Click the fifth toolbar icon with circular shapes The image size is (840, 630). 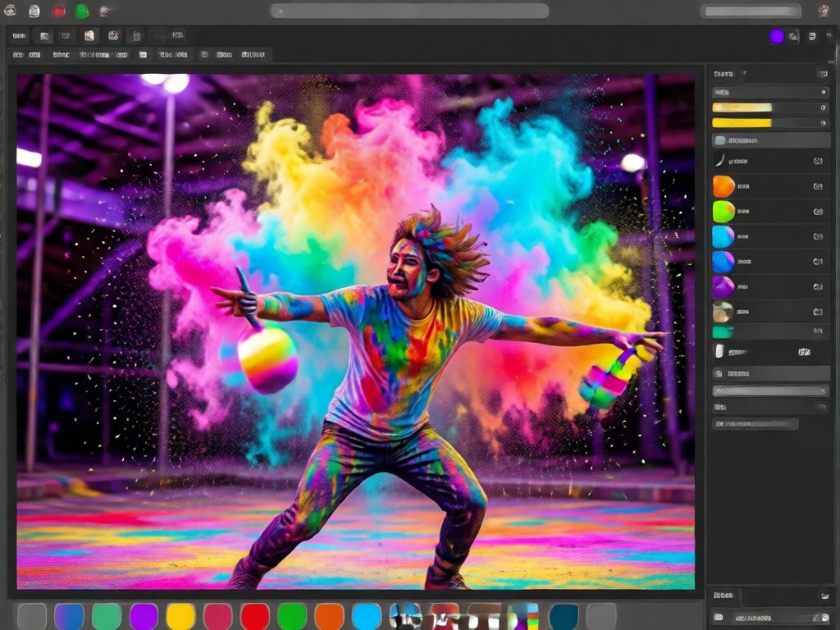pyautogui.click(x=113, y=36)
